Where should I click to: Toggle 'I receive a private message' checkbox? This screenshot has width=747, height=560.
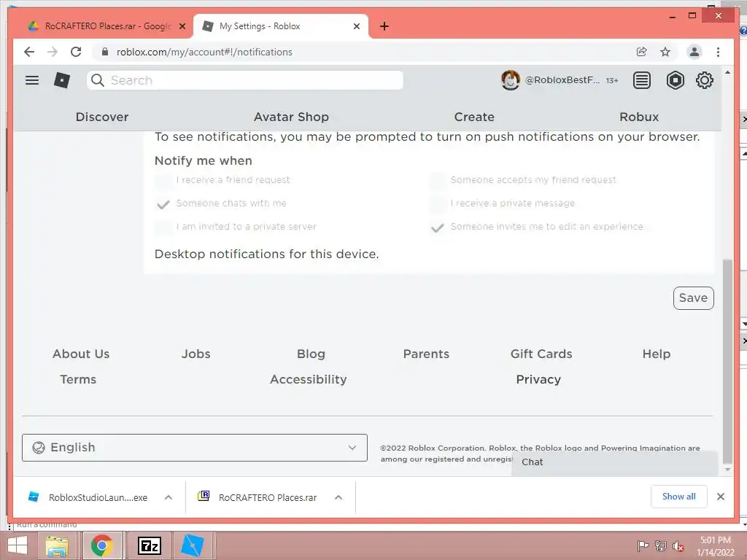click(438, 204)
